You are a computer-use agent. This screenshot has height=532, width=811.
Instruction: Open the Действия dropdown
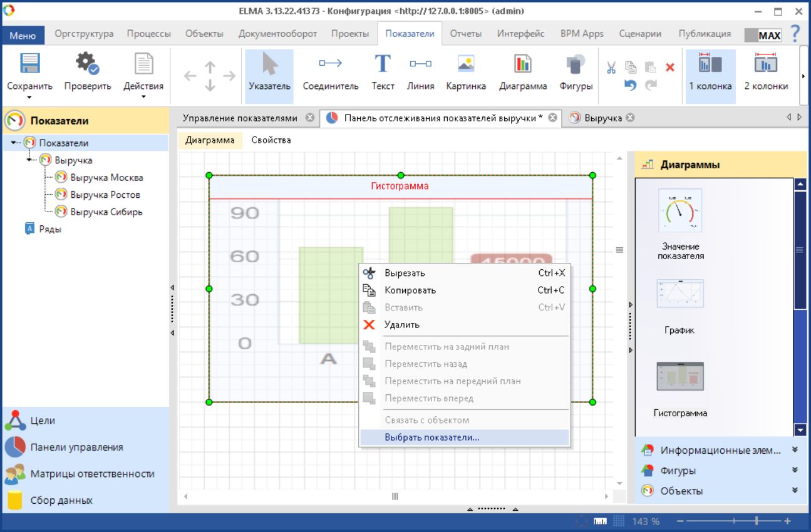[143, 76]
